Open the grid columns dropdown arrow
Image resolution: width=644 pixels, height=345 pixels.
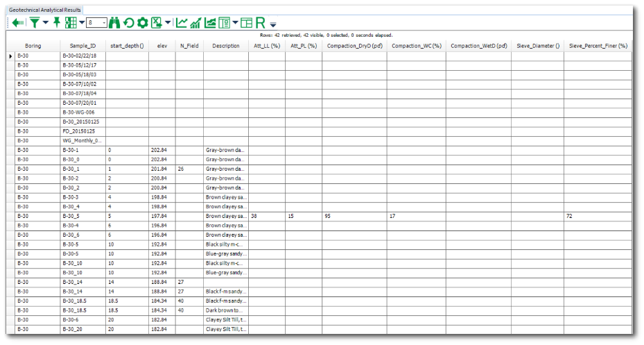(x=82, y=23)
